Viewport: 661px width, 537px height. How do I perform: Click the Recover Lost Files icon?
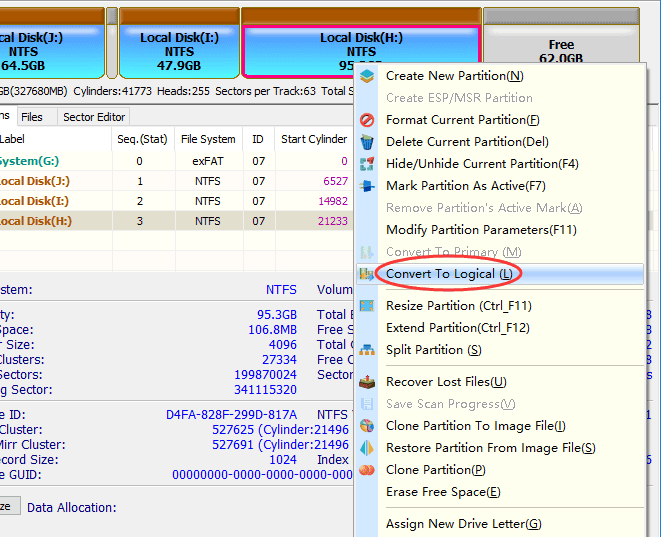367,382
